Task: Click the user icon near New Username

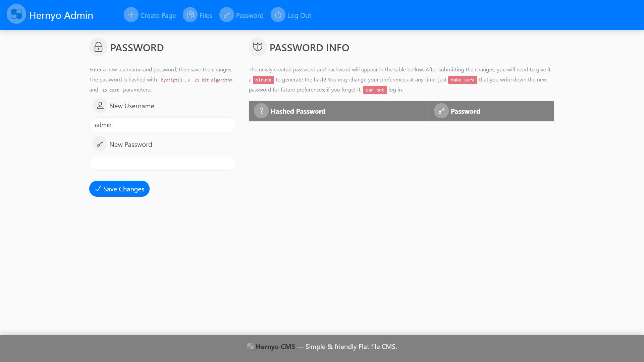Action: [x=100, y=106]
